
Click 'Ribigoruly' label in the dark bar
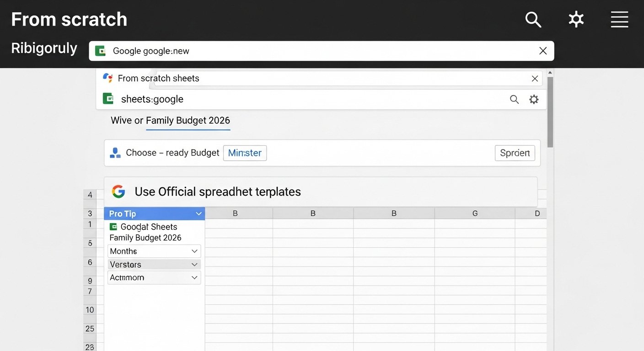44,48
